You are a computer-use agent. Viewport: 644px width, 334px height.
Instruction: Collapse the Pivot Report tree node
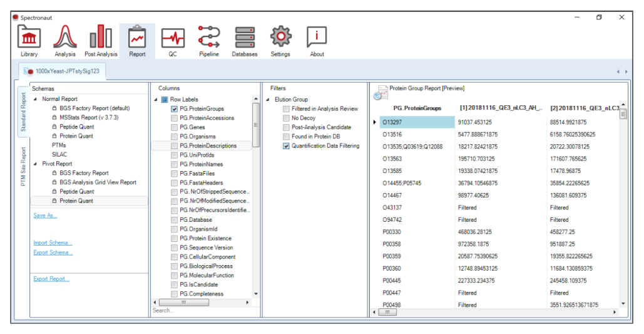pos(35,164)
